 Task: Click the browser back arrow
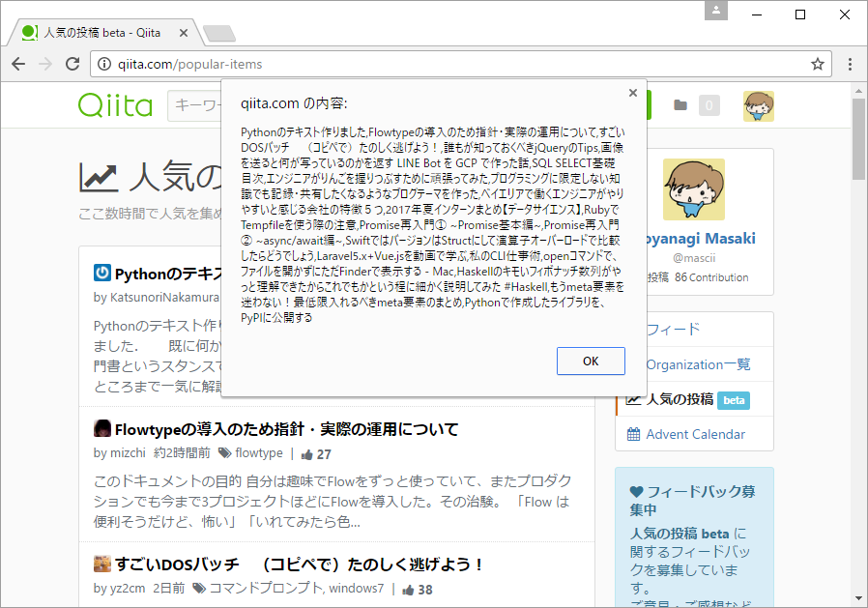(19, 63)
